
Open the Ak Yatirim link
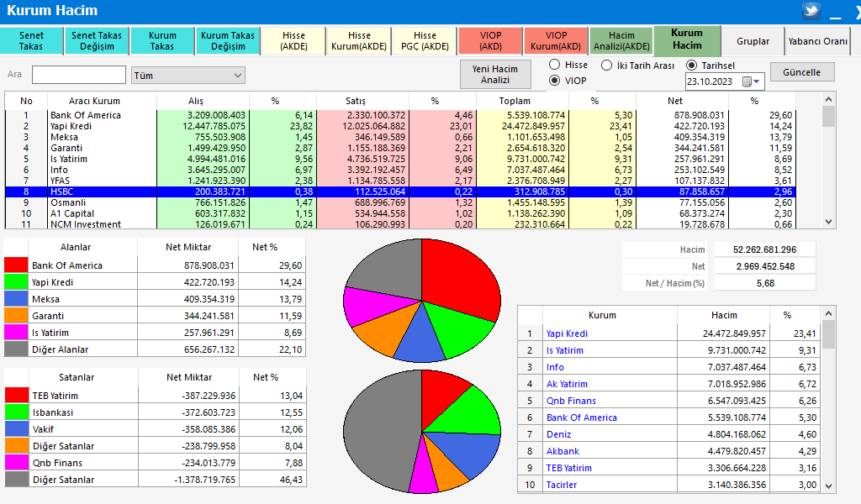tap(567, 384)
